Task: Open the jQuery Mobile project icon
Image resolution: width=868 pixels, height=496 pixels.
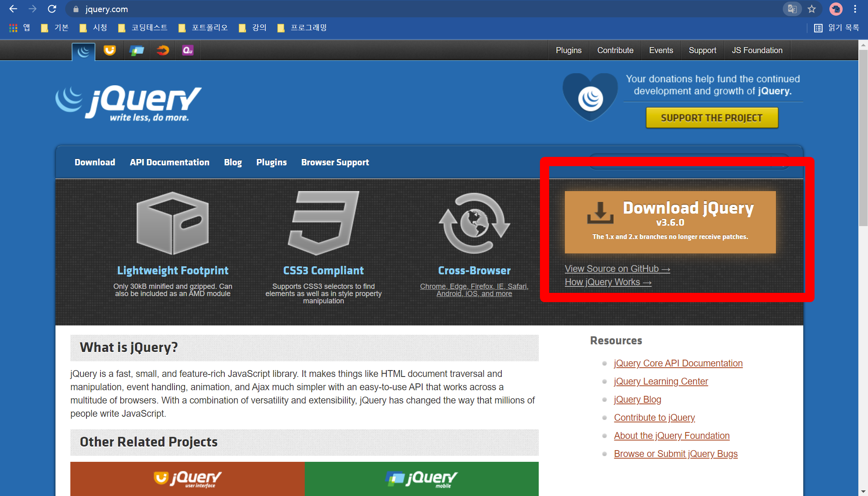Action: coord(137,50)
